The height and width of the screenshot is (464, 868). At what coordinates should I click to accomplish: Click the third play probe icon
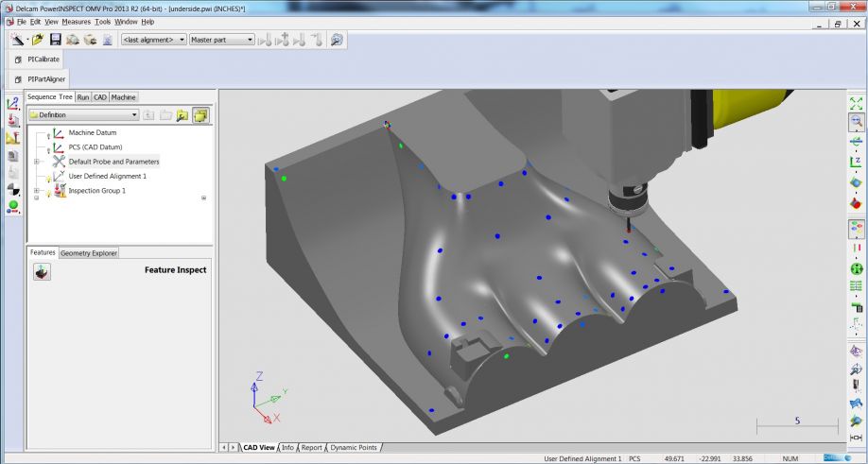300,40
